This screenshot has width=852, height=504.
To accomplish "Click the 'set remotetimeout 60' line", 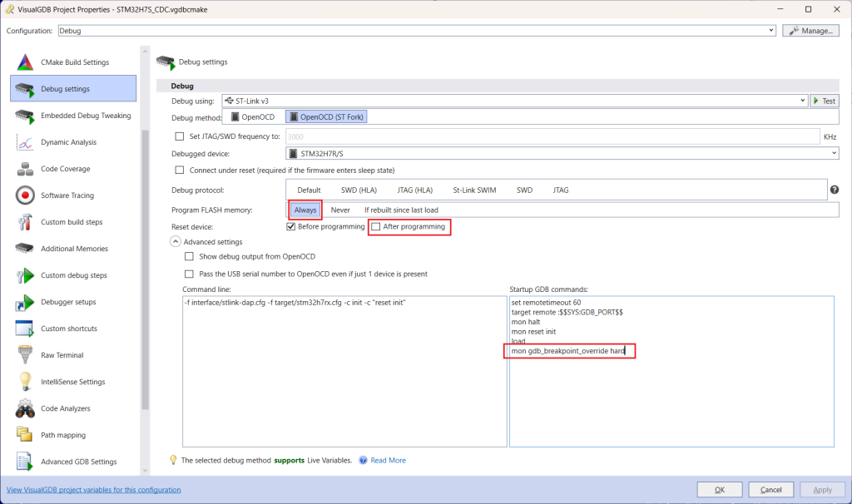I will pyautogui.click(x=546, y=303).
